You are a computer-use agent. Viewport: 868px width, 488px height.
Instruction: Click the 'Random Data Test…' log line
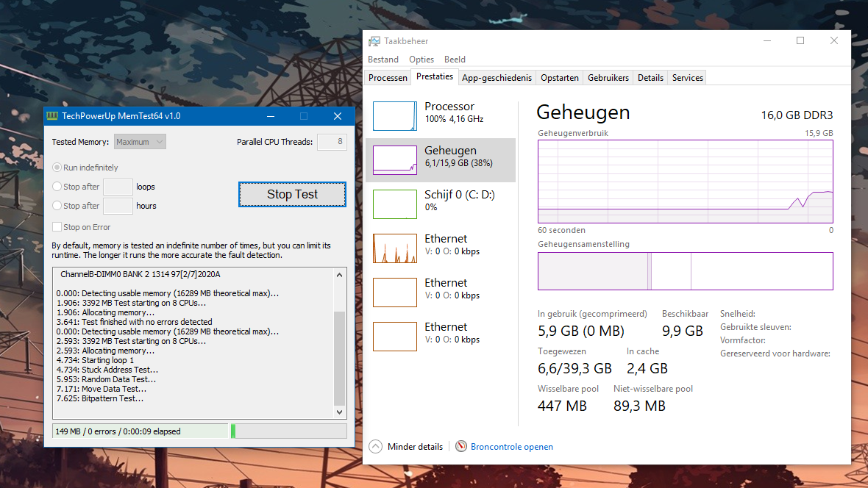(106, 379)
